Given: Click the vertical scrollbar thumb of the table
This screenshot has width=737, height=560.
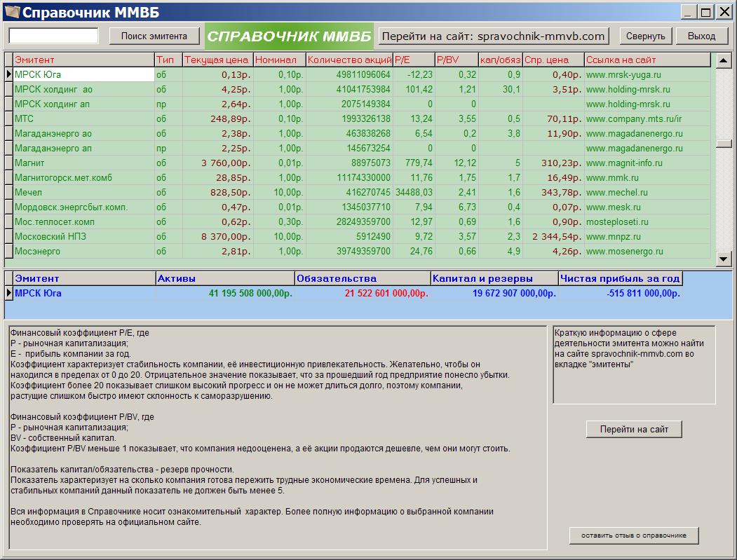Looking at the screenshot, I should point(724,143).
